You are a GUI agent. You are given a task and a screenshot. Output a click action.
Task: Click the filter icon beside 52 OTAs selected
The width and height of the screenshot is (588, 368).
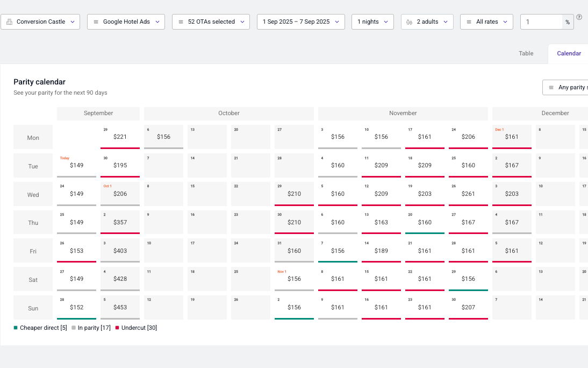point(181,22)
